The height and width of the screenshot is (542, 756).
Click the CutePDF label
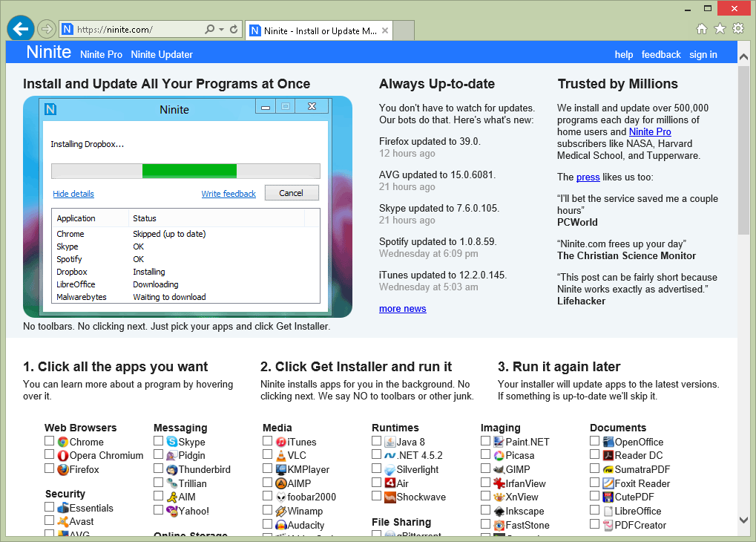(634, 497)
